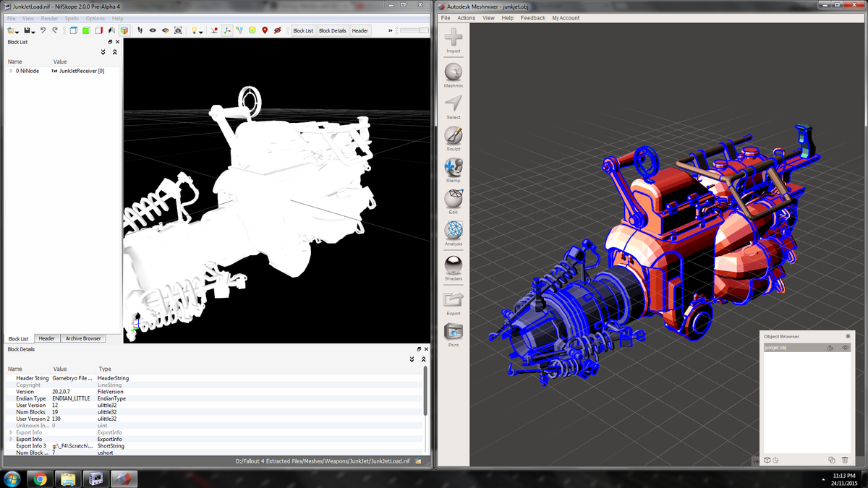Switch to the Header tab below viewport
This screenshot has height=488, width=868.
[x=47, y=338]
